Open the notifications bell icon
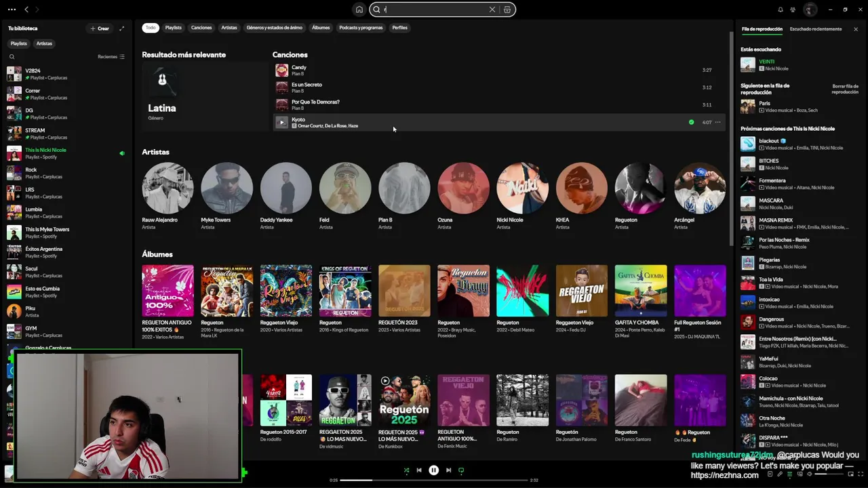The width and height of the screenshot is (868, 488). coord(781,9)
